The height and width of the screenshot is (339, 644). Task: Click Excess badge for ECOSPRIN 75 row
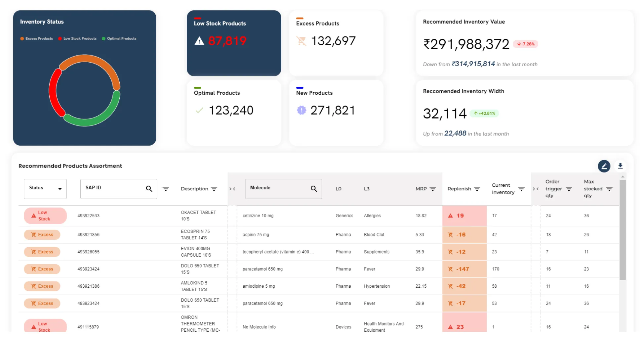point(42,235)
